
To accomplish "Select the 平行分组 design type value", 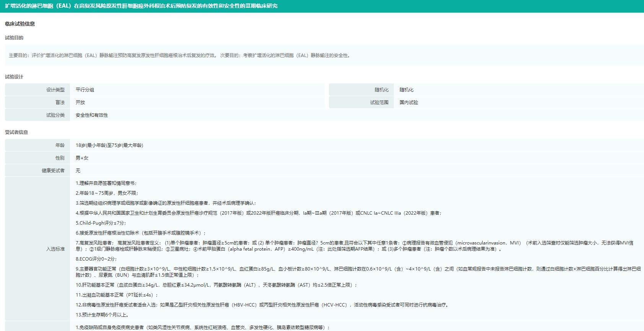I will pyautogui.click(x=85, y=90).
